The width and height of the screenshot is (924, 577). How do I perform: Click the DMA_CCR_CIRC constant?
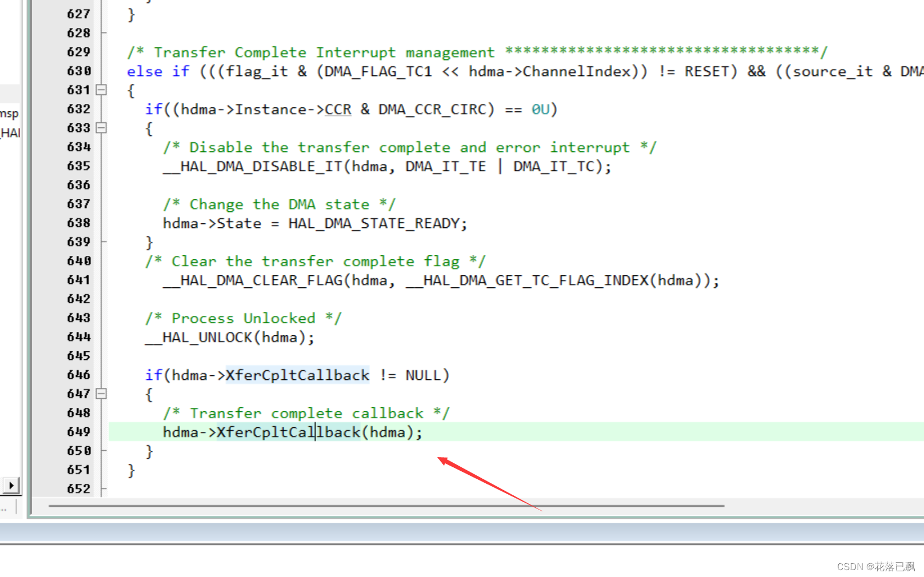click(431, 109)
